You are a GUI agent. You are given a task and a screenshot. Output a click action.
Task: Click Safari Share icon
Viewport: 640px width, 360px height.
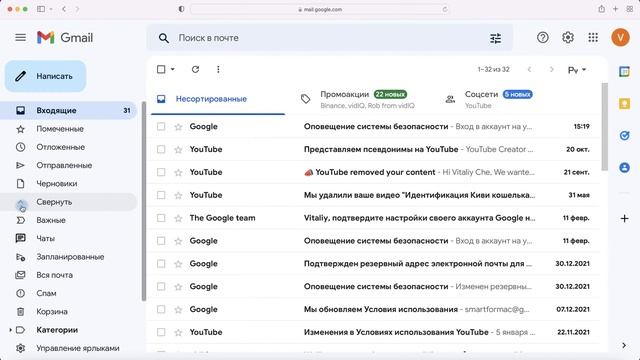pos(601,9)
